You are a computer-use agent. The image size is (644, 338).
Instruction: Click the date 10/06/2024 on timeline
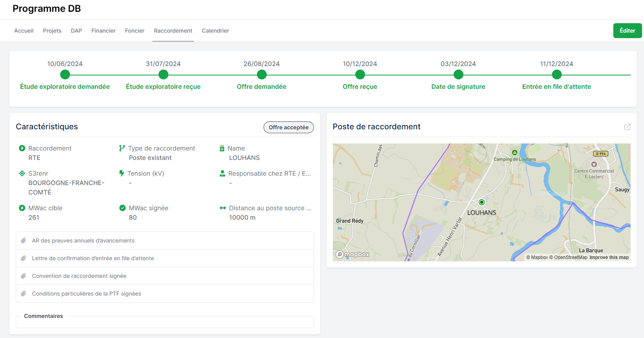[x=65, y=64]
